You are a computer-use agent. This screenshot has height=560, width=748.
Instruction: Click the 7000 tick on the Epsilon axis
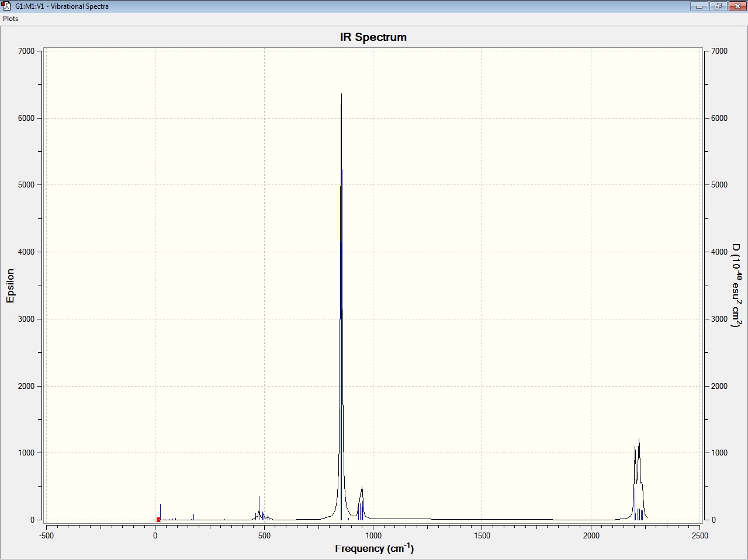(x=27, y=51)
